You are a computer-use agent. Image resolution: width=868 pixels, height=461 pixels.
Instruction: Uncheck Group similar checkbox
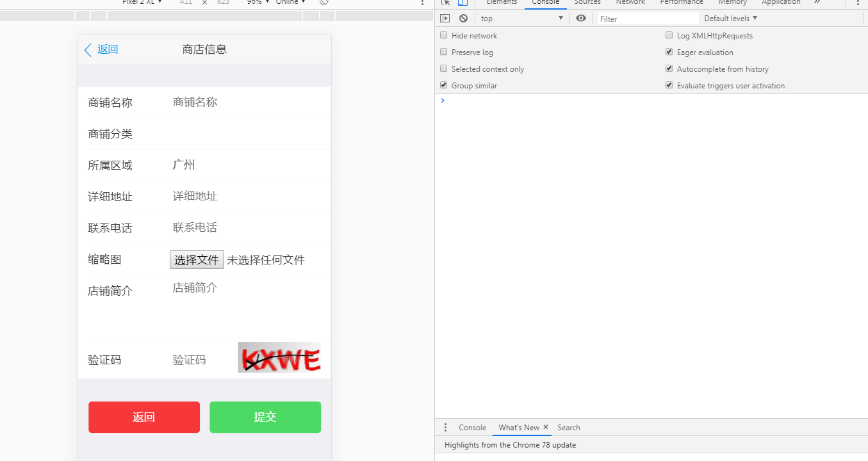444,85
